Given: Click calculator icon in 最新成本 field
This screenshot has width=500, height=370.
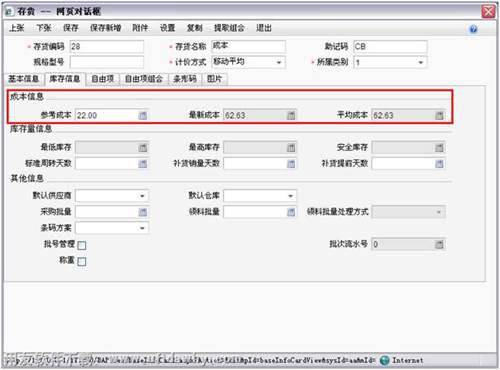Looking at the screenshot, I should 291,116.
